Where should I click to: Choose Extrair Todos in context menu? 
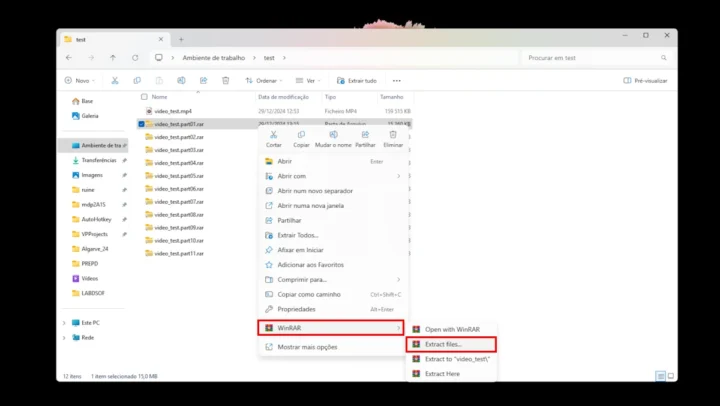click(332, 235)
